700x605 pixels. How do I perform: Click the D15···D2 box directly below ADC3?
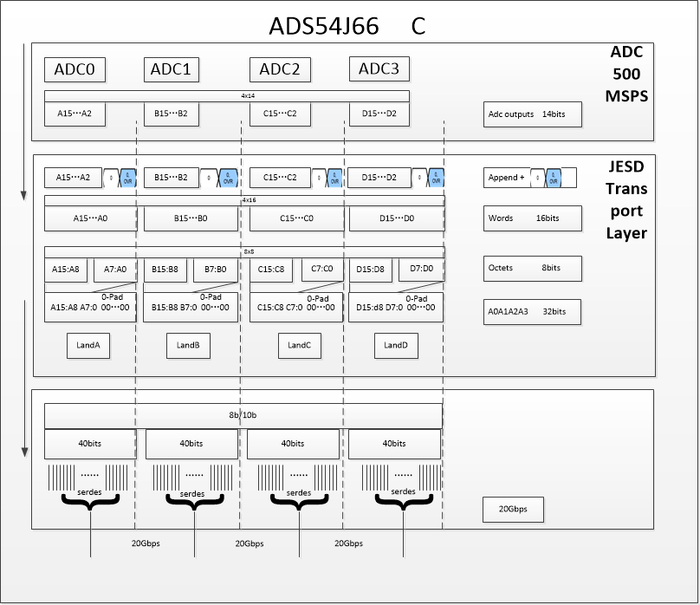coord(379,114)
